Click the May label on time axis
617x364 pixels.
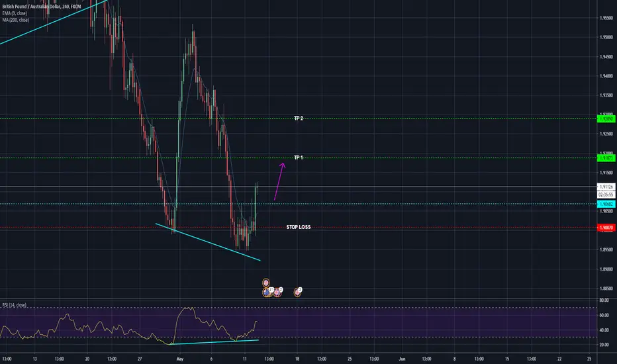pyautogui.click(x=180, y=359)
